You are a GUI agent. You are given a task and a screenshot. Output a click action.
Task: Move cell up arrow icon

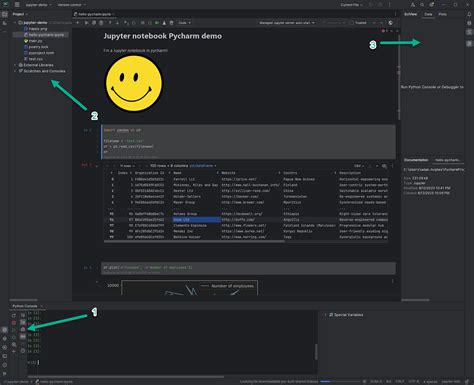pyautogui.click(x=110, y=23)
